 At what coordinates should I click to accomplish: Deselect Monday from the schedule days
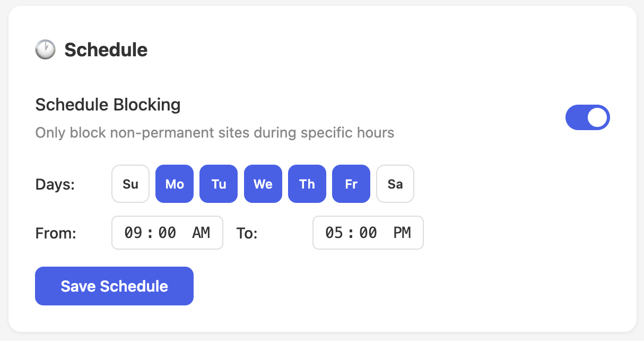pos(174,183)
